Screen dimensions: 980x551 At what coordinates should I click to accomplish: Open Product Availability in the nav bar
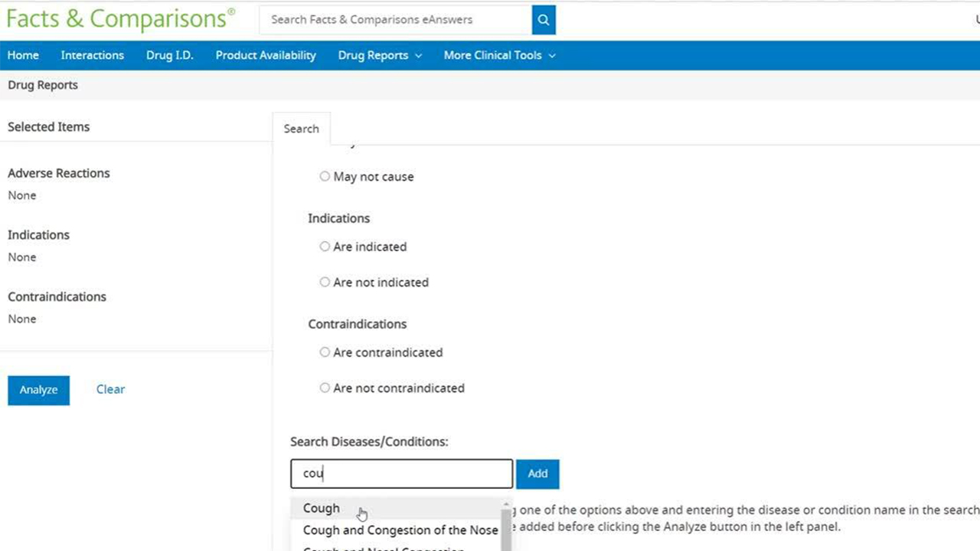point(266,55)
